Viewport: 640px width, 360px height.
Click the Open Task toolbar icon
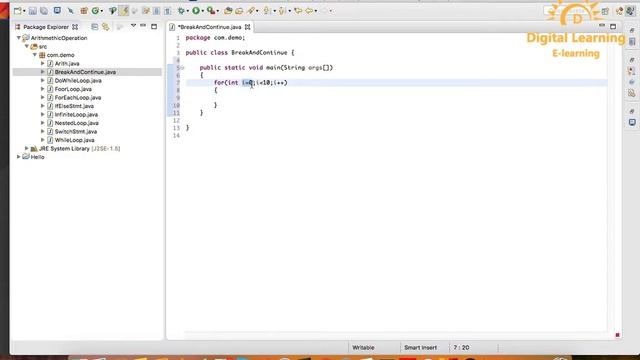click(x=239, y=11)
